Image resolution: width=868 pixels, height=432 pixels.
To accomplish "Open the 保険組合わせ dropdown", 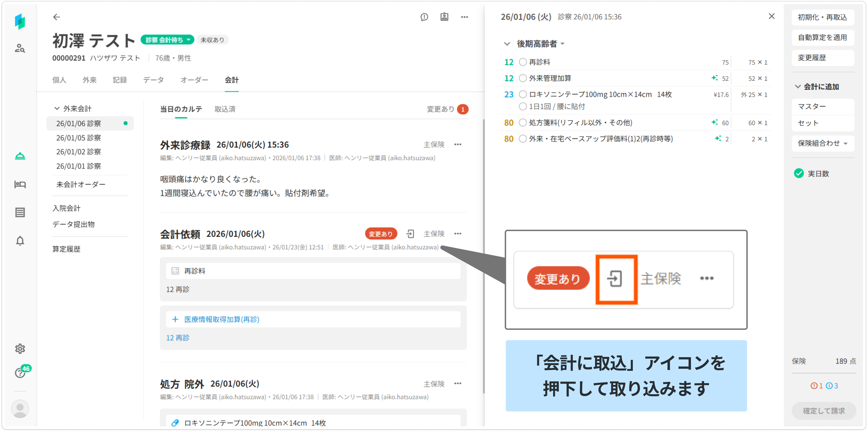I will (822, 143).
